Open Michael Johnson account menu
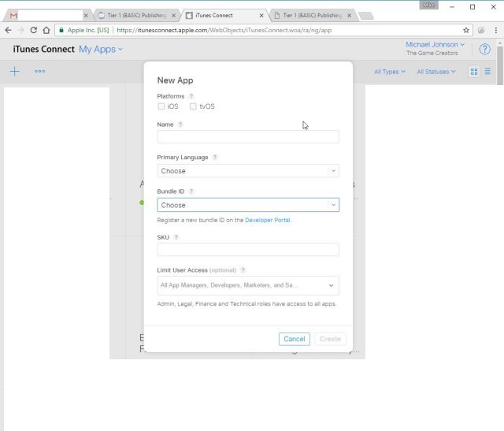Viewport: 504px width, 431px height. [435, 45]
